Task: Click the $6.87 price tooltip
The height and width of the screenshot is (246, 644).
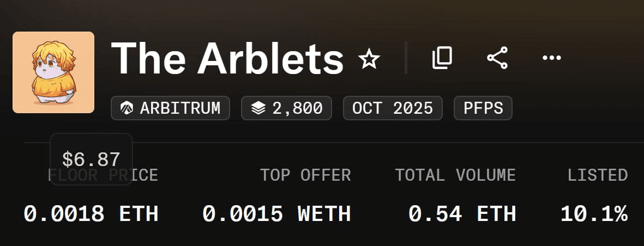Action: (x=91, y=159)
